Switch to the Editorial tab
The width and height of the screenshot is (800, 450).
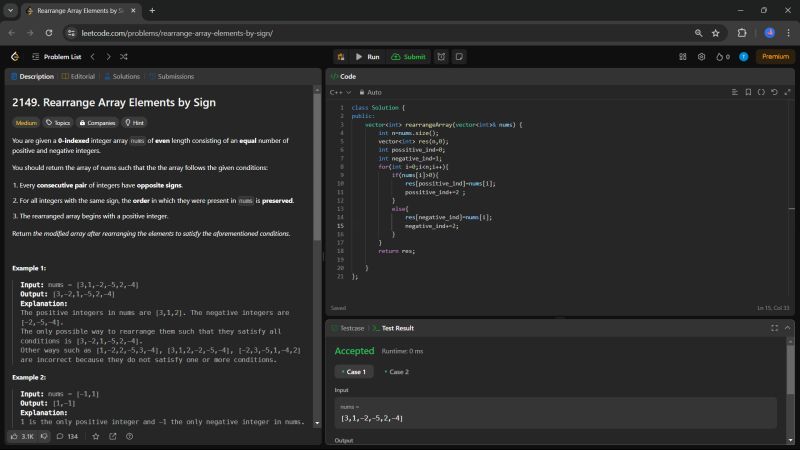pos(80,76)
